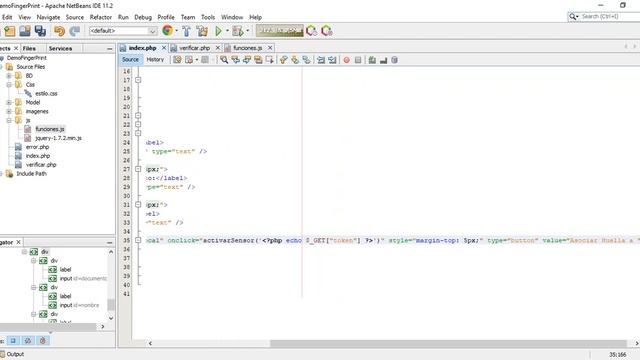This screenshot has height=360, width=640.
Task: Click the second profiler icon beside memory bar
Action: tap(327, 31)
